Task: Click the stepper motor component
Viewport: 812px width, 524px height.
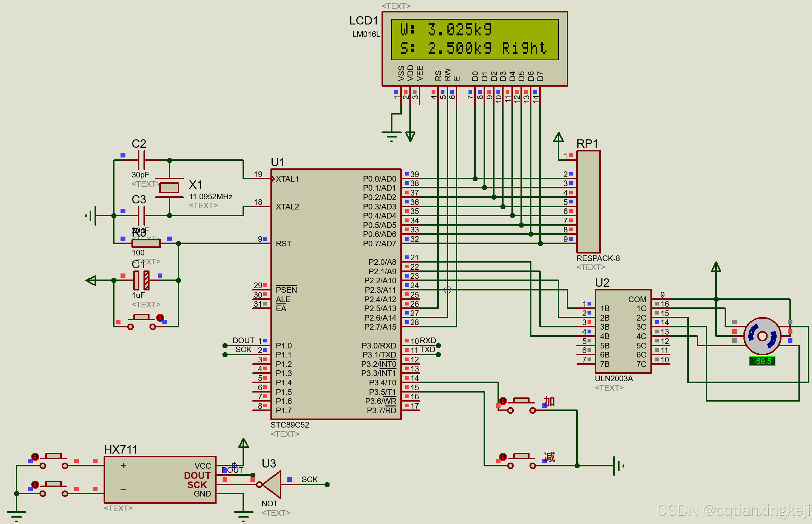Action: [x=762, y=336]
